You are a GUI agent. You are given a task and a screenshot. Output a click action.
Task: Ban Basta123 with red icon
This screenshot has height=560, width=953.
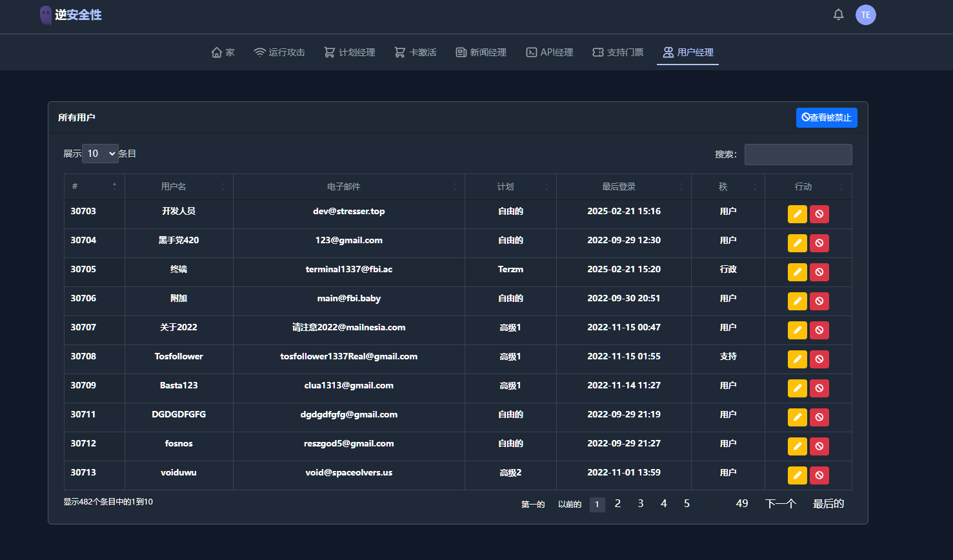click(819, 388)
